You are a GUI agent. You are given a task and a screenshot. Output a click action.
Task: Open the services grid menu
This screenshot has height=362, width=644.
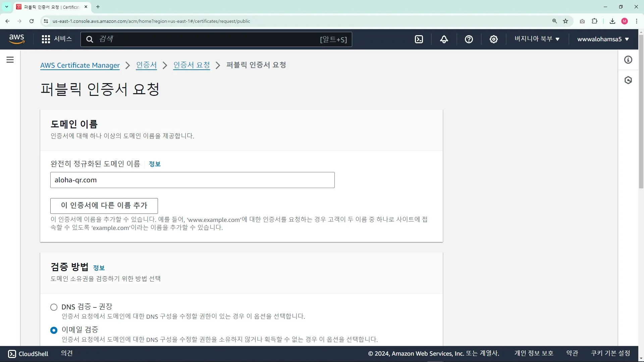click(x=46, y=39)
